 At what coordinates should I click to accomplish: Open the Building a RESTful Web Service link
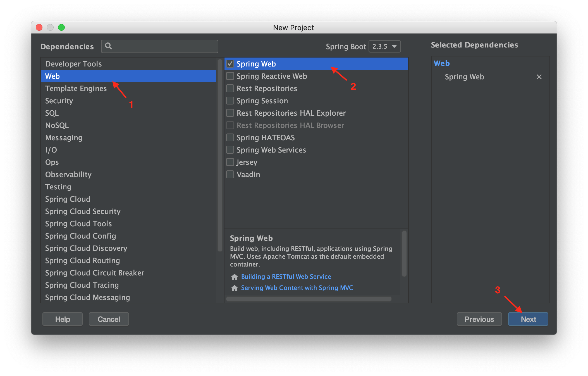pyautogui.click(x=286, y=277)
